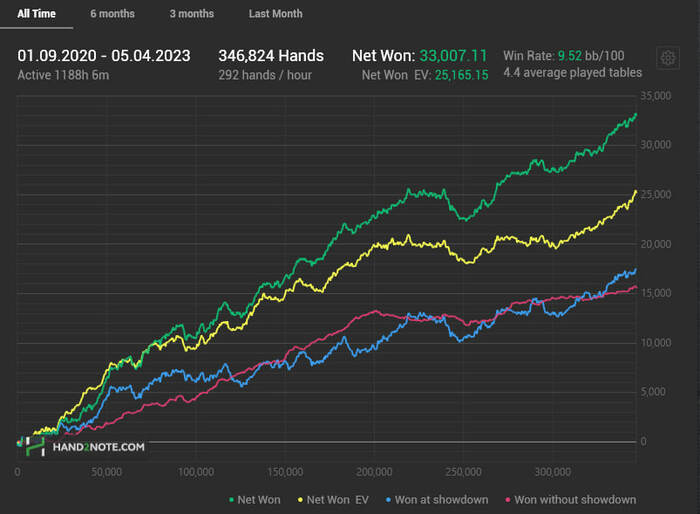700x514 pixels.
Task: Click the 346,824 Hands total
Action: (271, 56)
